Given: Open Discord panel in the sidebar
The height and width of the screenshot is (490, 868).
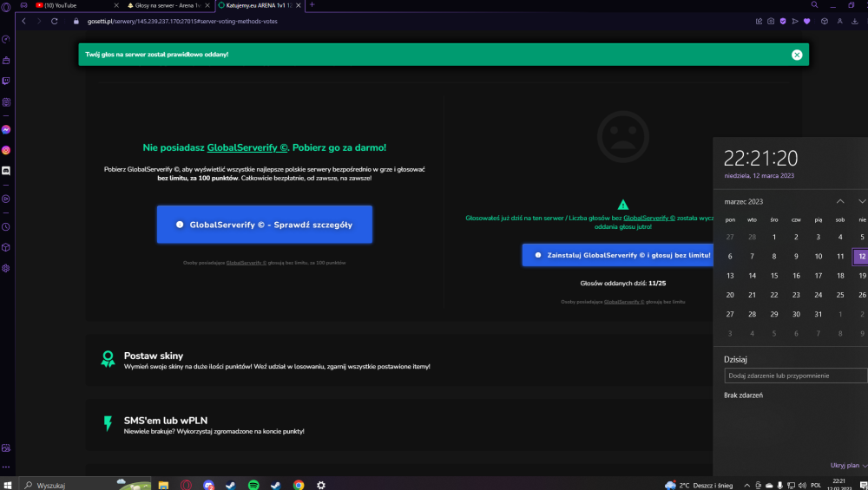Looking at the screenshot, I should [x=6, y=171].
